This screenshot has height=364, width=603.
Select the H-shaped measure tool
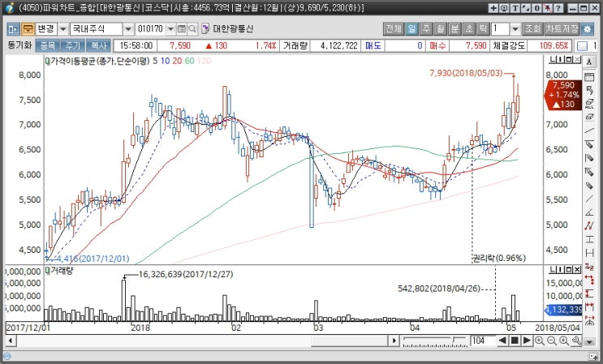(x=589, y=253)
